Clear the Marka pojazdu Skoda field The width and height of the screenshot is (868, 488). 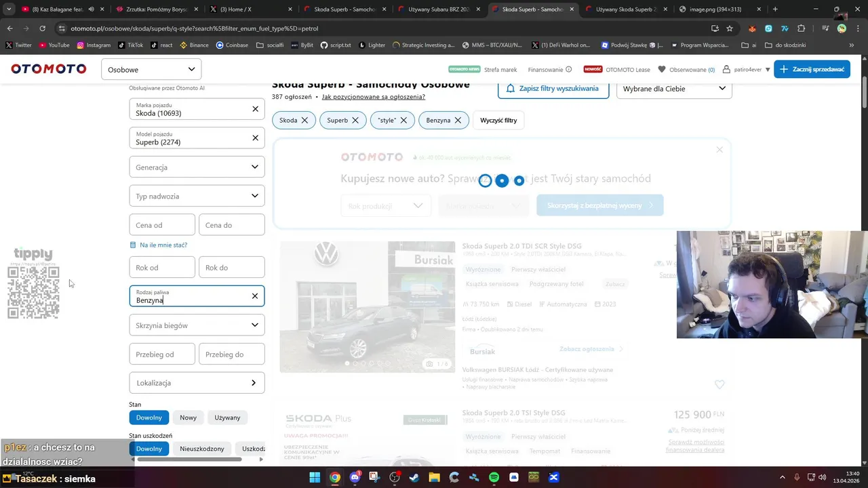[255, 109]
